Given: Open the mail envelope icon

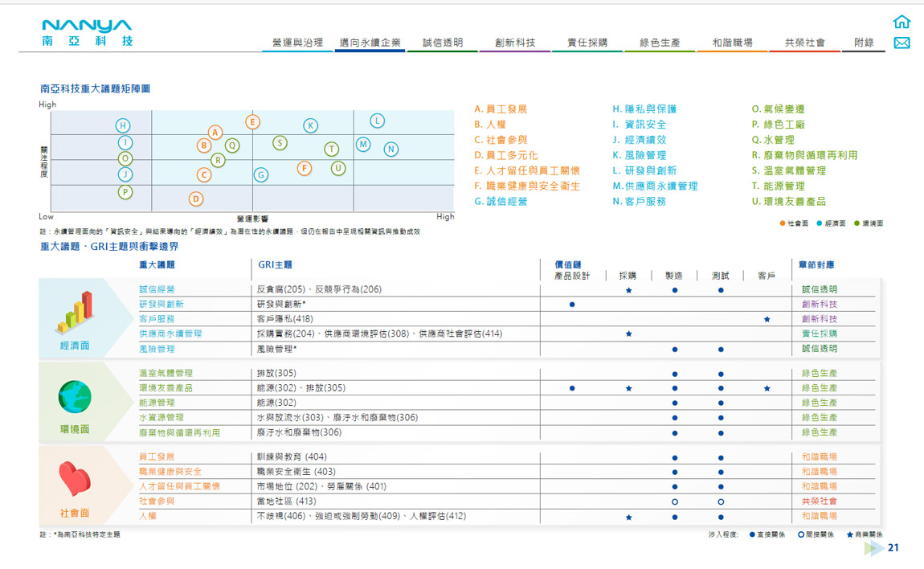Looking at the screenshot, I should click(902, 43).
